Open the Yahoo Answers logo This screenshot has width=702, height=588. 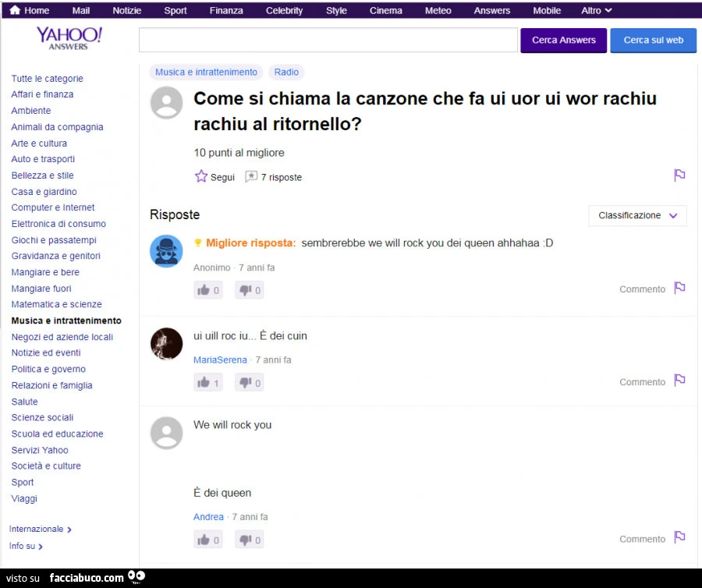point(69,38)
